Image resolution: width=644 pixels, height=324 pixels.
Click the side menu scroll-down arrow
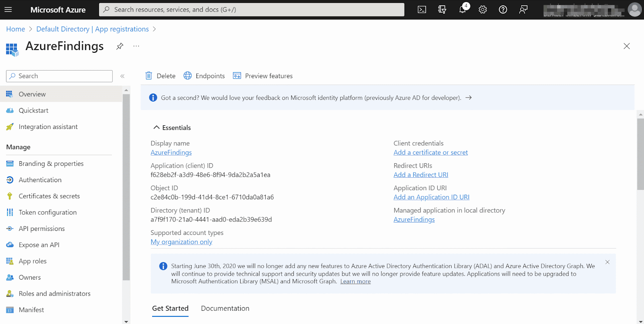126,321
